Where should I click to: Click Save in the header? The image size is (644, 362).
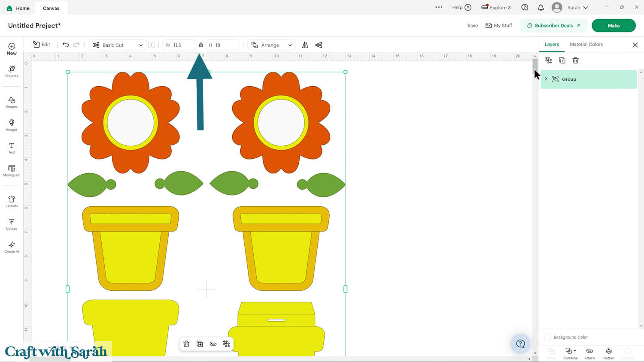(472, 26)
